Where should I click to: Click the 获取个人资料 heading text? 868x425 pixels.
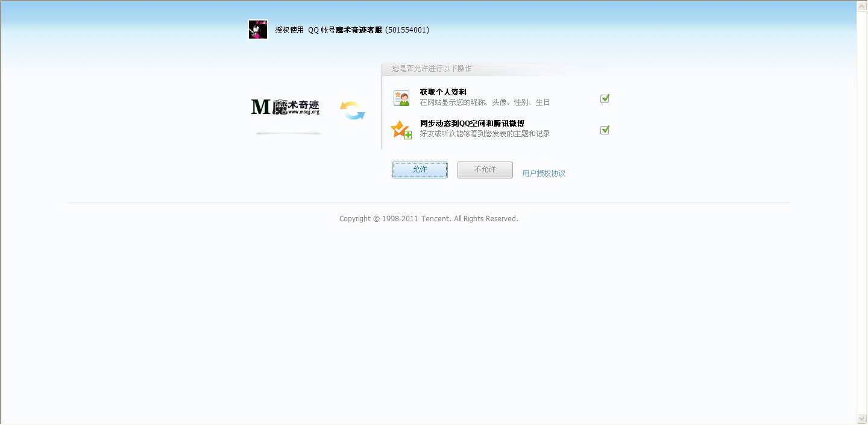pyautogui.click(x=443, y=92)
